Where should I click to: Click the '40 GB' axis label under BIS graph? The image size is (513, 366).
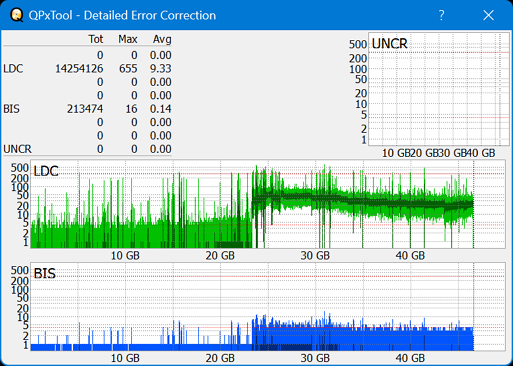410,358
